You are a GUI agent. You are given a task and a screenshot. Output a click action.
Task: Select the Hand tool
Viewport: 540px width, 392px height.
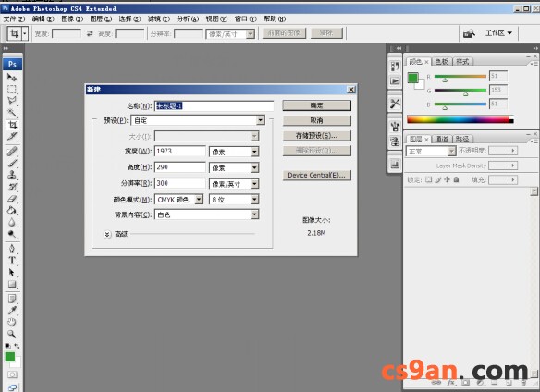[12, 322]
